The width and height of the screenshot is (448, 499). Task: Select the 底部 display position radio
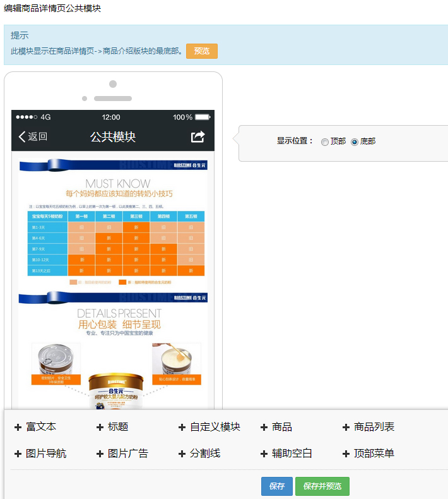click(355, 142)
